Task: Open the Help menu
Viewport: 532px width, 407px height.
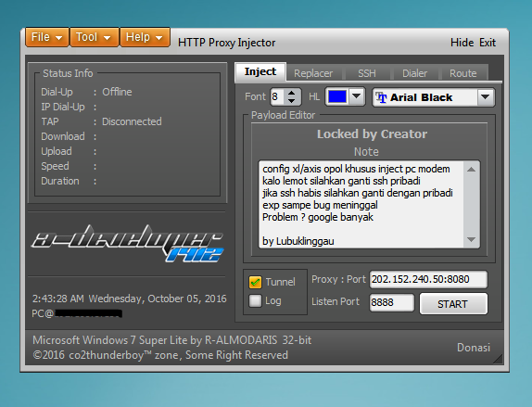Action: point(145,37)
